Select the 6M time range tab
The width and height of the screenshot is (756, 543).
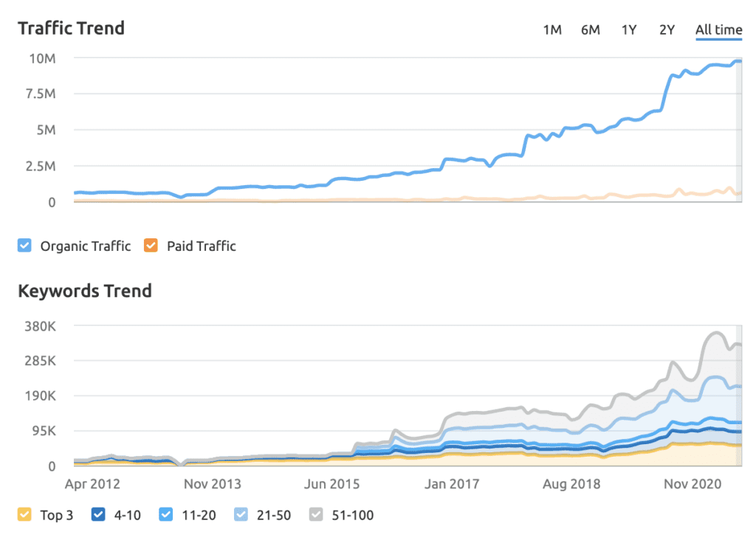click(590, 30)
